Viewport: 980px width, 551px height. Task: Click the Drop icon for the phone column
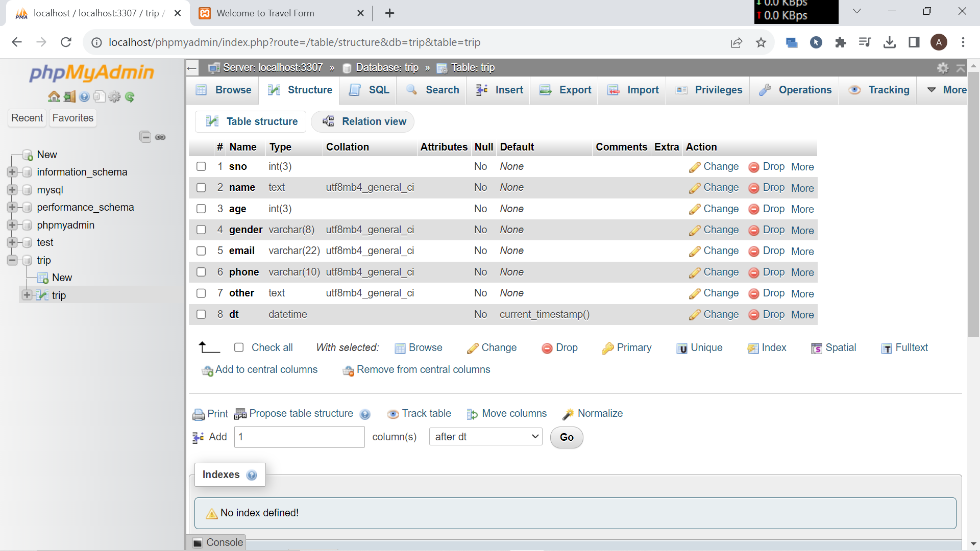[754, 272]
